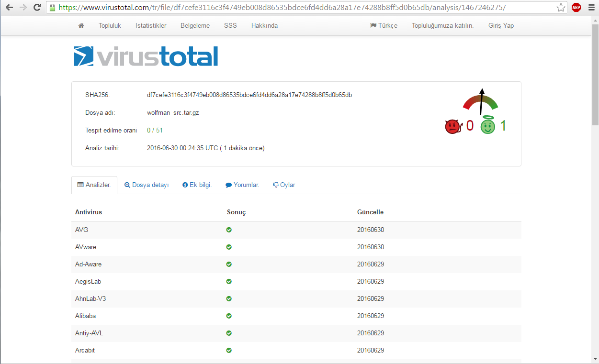Screen dimensions: 599x364
Task: Click the red devil malicious vote icon
Action: click(x=453, y=126)
